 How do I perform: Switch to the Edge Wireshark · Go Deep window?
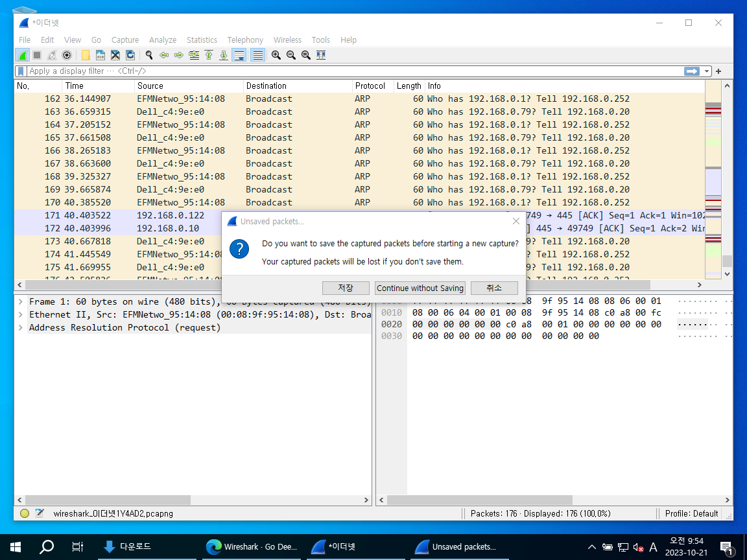[x=252, y=546]
